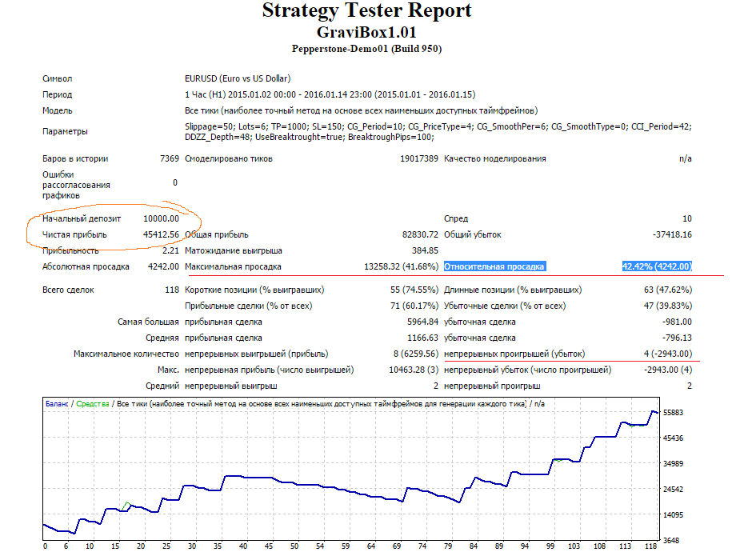Click parameters line starting 'Slippage=50'
756x556 pixels.
coord(438,126)
